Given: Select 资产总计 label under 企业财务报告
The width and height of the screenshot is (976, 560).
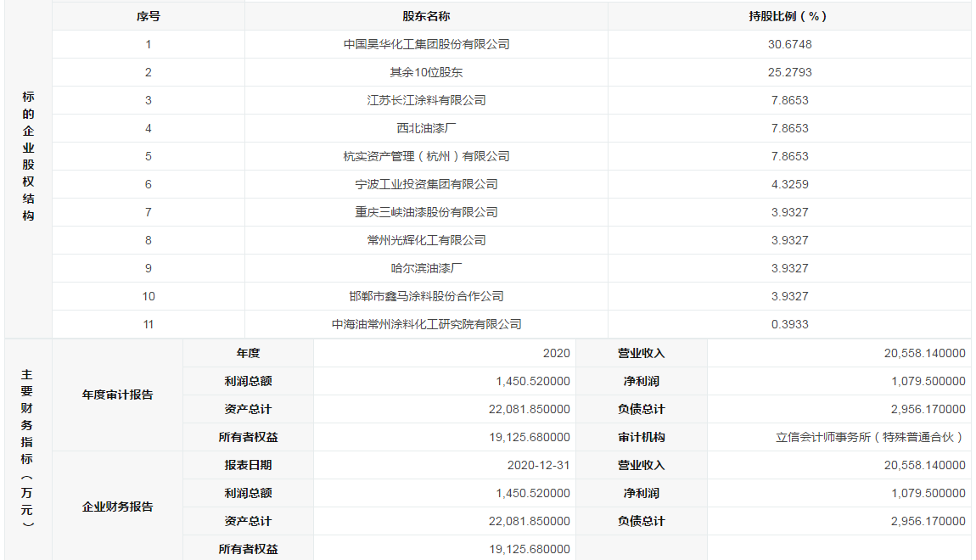Looking at the screenshot, I should click(x=248, y=521).
